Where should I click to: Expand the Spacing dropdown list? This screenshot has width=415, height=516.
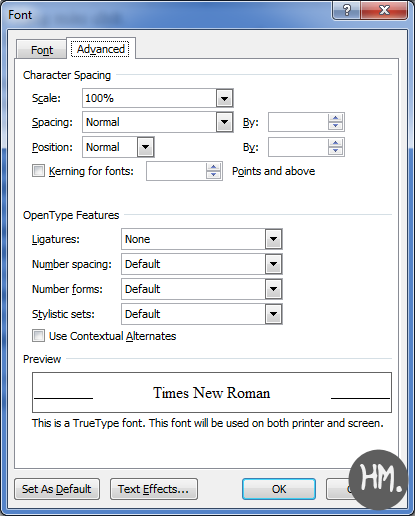pos(224,122)
